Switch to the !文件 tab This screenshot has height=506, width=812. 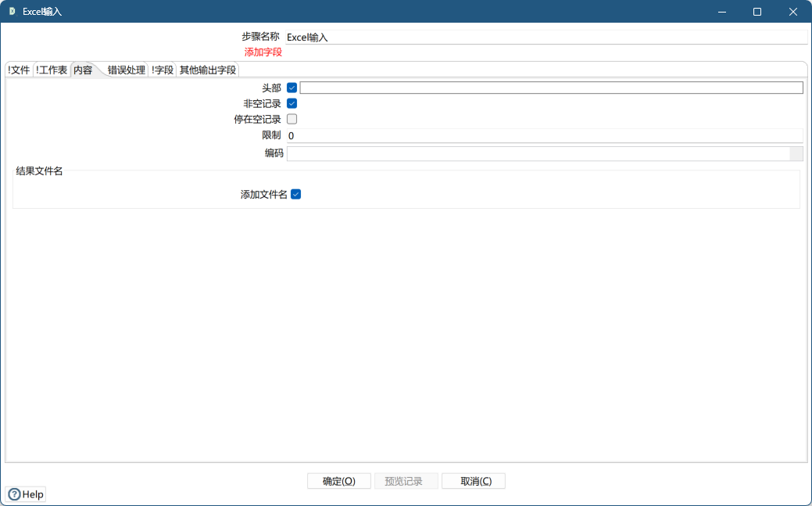(x=17, y=69)
